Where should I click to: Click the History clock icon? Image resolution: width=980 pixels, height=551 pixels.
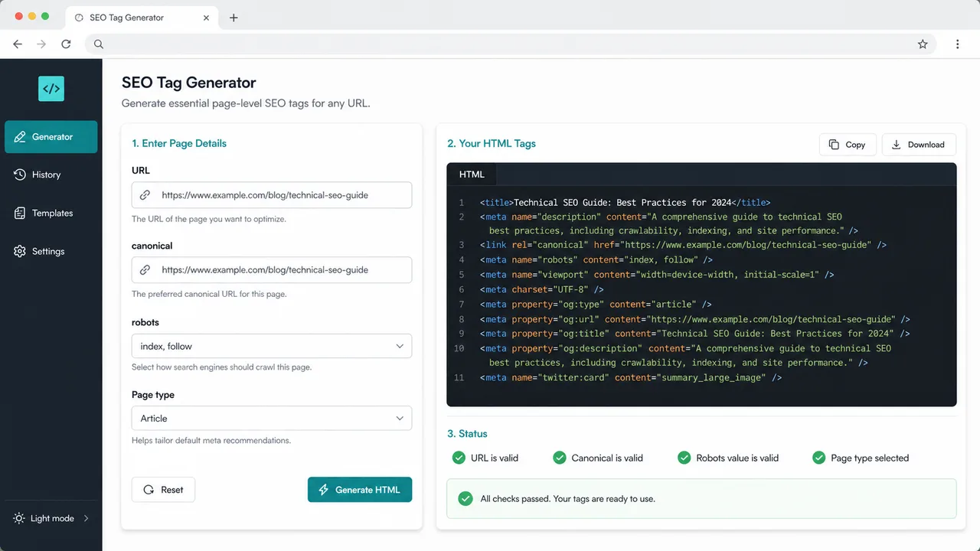[20, 174]
